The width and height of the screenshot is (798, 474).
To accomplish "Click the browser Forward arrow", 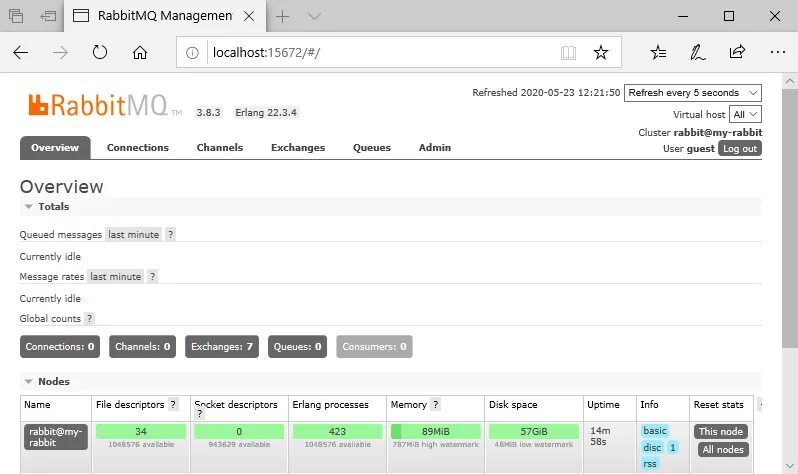I will pos(60,52).
